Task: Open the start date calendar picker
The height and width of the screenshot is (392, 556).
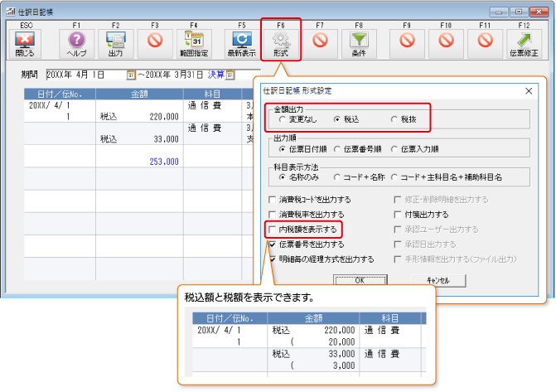Action: tap(131, 75)
